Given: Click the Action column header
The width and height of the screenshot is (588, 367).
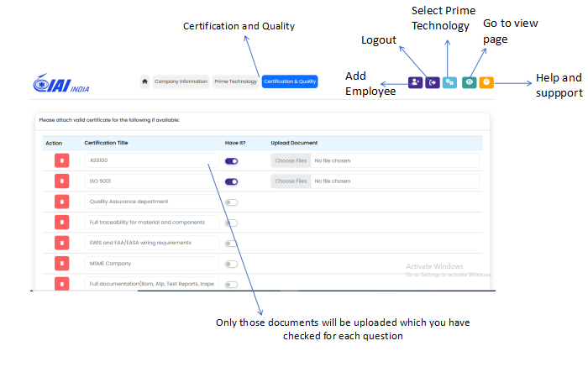Looking at the screenshot, I should (54, 144).
